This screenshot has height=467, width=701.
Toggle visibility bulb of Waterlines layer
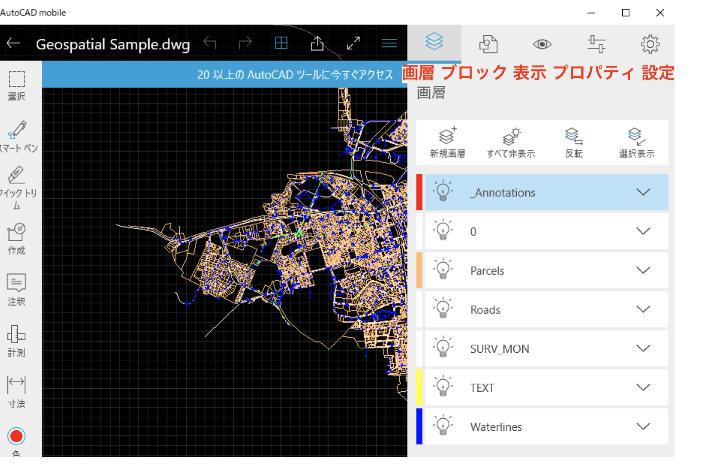443,425
